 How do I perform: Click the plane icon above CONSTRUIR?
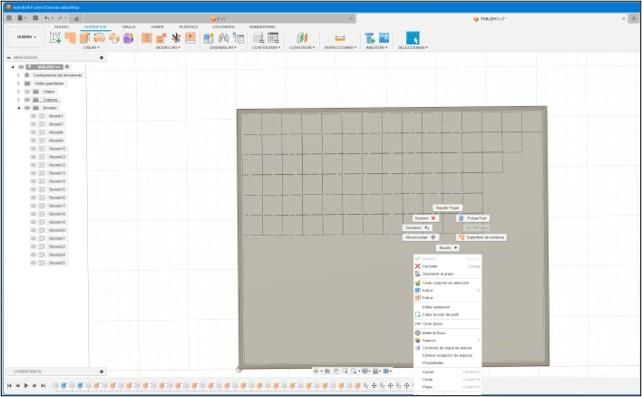tap(302, 38)
